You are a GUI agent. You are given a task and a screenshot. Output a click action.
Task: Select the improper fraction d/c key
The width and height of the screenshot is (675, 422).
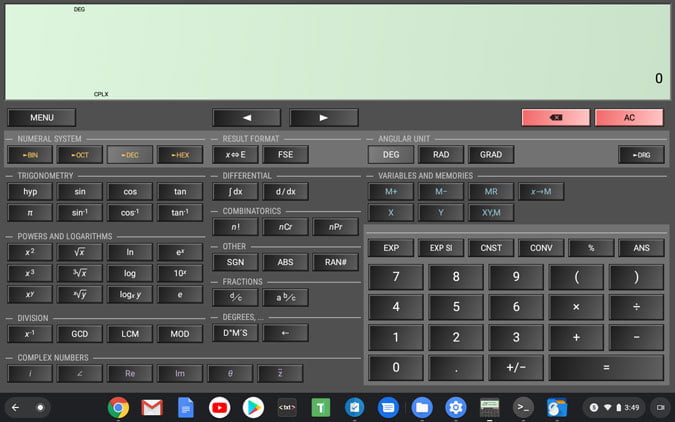click(235, 298)
